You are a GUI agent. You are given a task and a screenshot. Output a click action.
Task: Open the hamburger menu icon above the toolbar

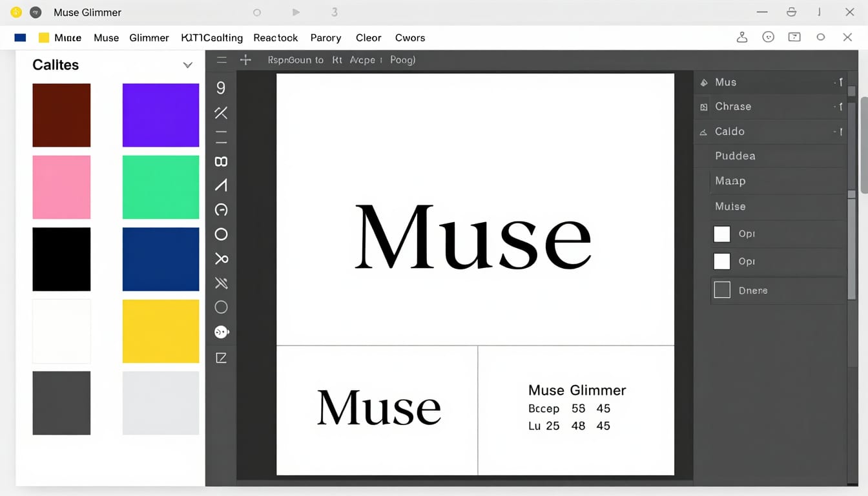click(x=222, y=60)
